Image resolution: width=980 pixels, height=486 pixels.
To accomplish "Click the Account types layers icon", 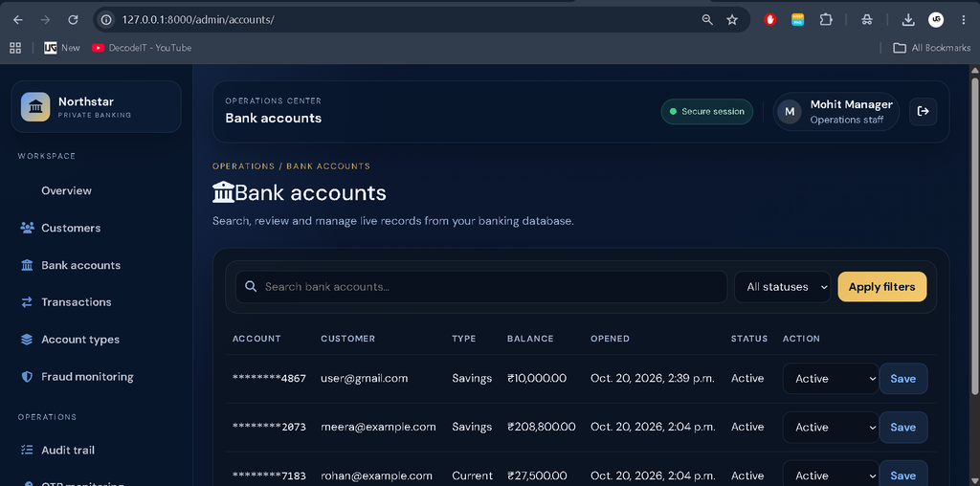I will (x=27, y=340).
